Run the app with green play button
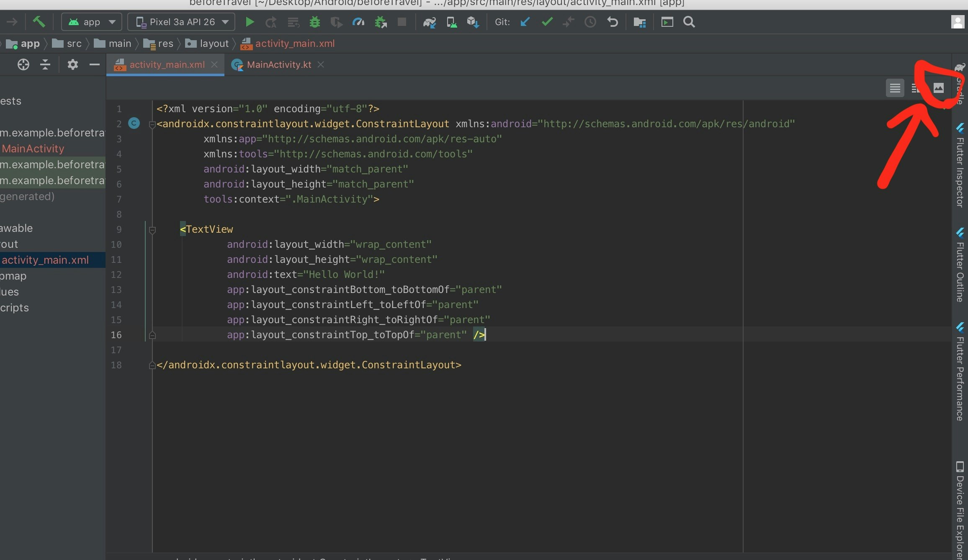This screenshot has height=560, width=968. [250, 22]
